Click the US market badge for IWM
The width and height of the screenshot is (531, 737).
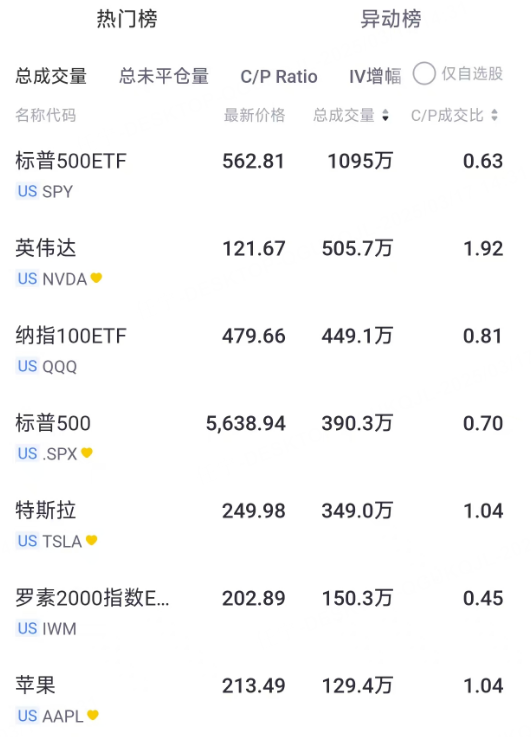tap(27, 628)
